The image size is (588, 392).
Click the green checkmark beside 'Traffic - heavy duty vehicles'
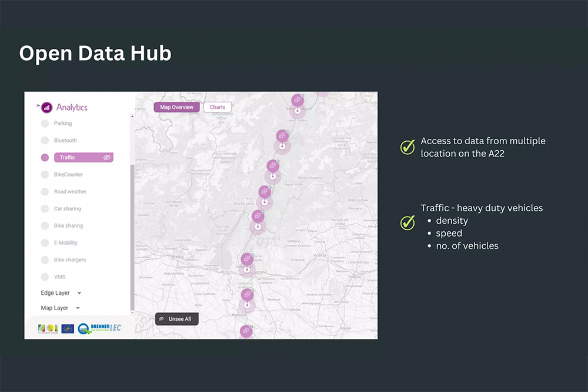click(407, 222)
